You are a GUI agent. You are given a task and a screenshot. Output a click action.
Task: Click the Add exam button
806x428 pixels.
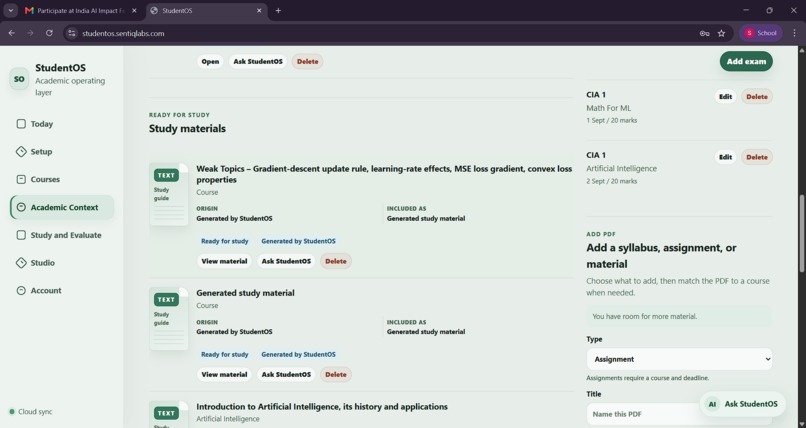pos(746,61)
